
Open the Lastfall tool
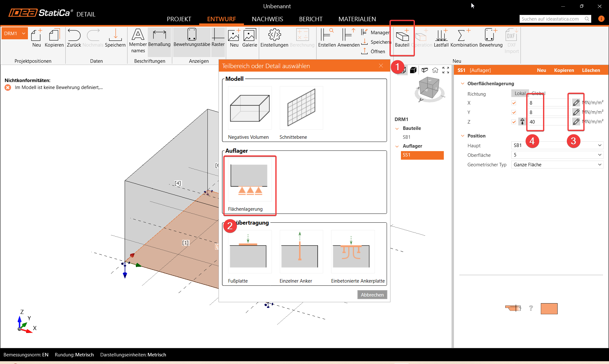pos(441,36)
